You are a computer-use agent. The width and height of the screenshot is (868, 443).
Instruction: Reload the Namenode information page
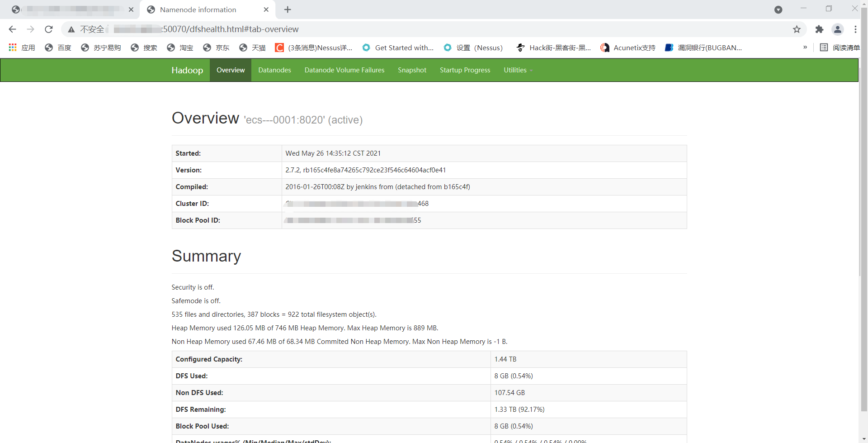[x=48, y=29]
